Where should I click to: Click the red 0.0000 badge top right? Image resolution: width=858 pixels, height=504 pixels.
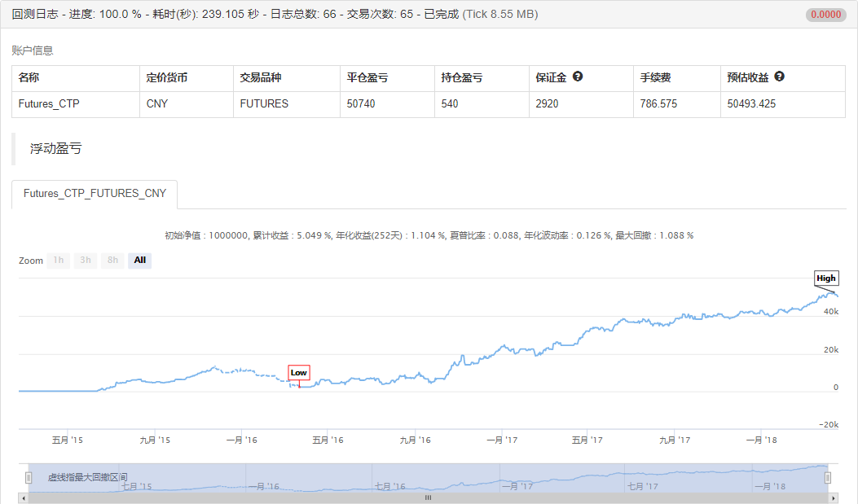click(825, 14)
